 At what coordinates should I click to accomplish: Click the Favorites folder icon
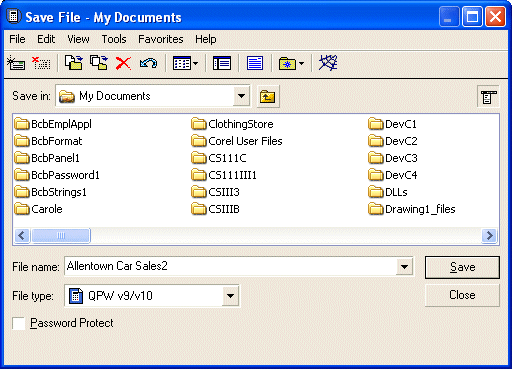pos(287,63)
